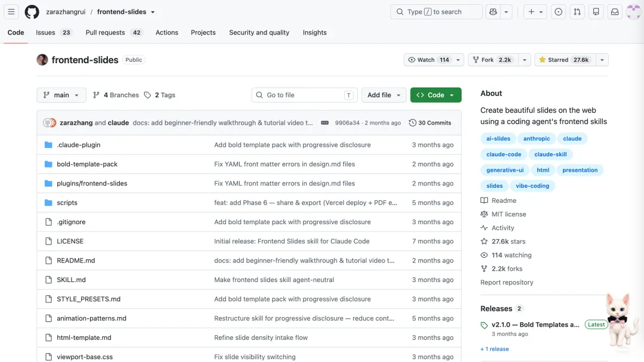644x362 pixels.
Task: Expand the Starred lists caret
Action: click(x=602, y=60)
